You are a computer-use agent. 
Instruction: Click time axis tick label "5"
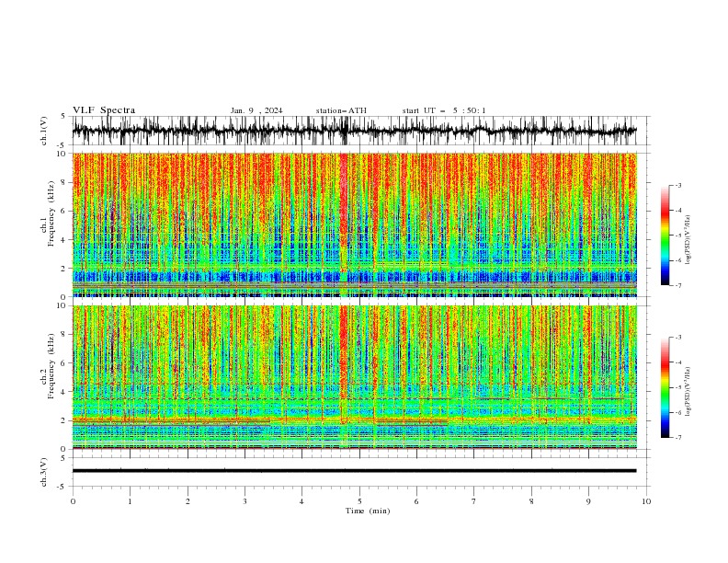coord(359,501)
